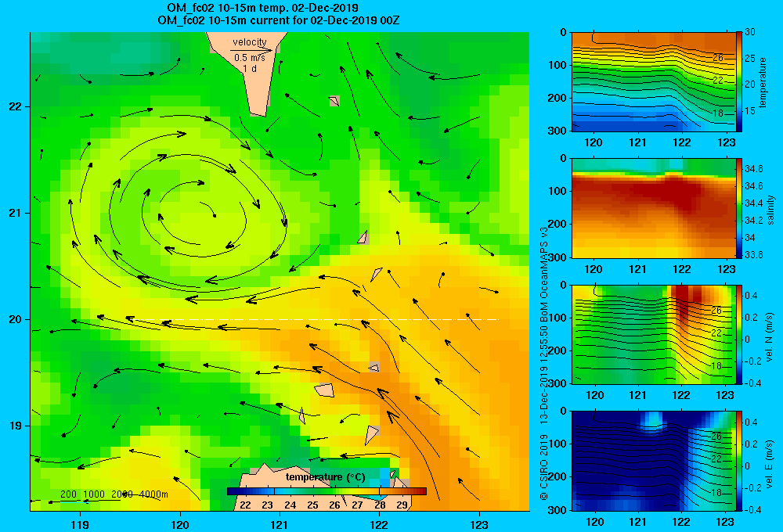Screen dimensions: 783x532
Task: Click latitude label 22 on the main map
Action: (x=15, y=107)
